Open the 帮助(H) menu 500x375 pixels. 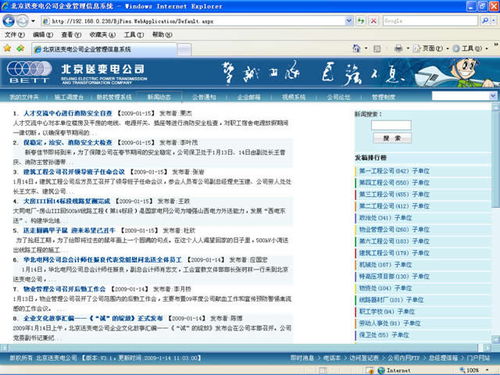point(162,35)
